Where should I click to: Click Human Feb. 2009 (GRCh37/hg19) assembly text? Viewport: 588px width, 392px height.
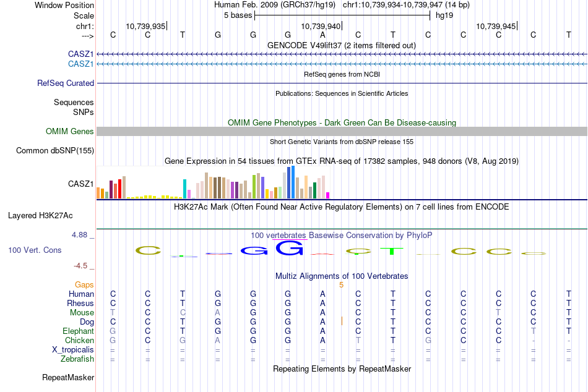point(275,5)
